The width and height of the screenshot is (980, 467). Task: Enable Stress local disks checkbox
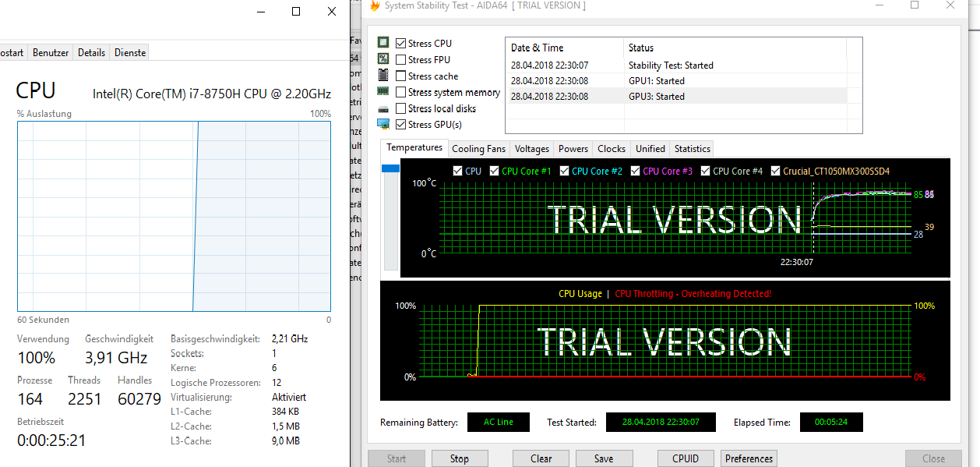point(400,109)
